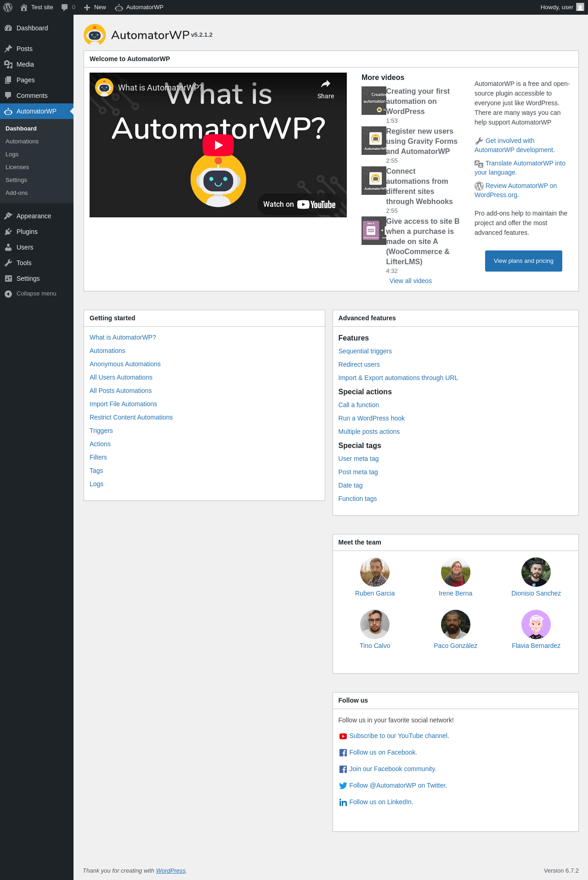
Task: Open the User meta tag link
Action: pyautogui.click(x=359, y=459)
